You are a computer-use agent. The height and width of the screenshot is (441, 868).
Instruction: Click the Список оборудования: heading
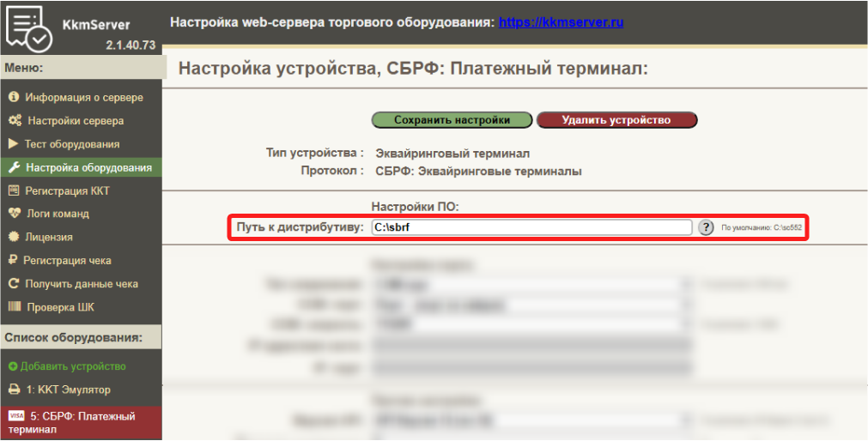tap(74, 337)
